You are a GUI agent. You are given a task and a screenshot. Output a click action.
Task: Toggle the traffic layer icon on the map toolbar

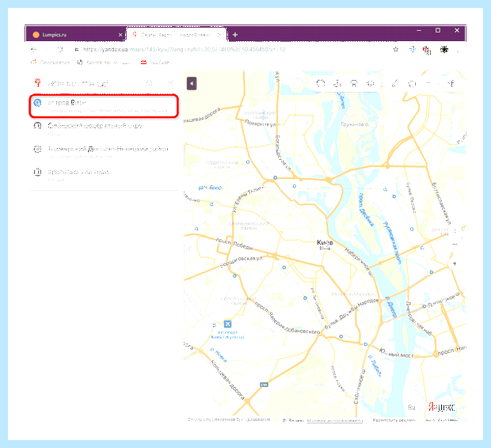point(321,83)
